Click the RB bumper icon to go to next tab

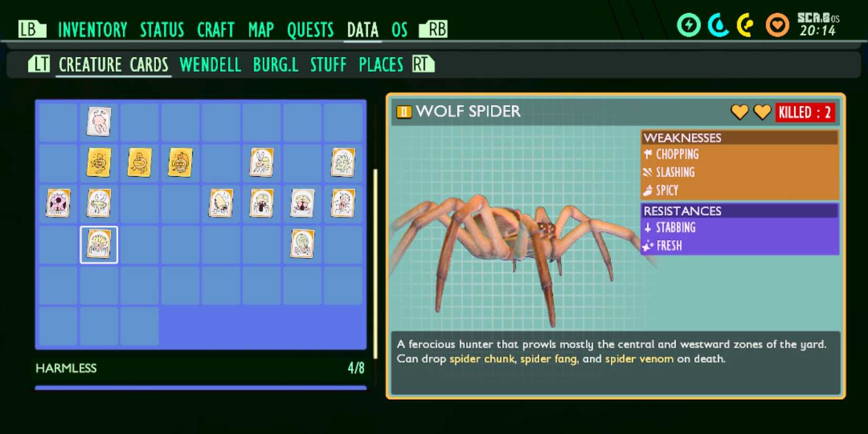pyautogui.click(x=433, y=29)
